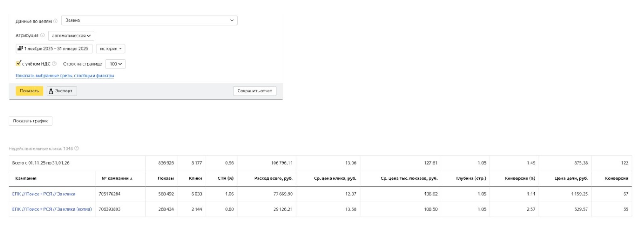Open the Заявка goals dropdown
Screen dimensions: 644x225
tap(149, 20)
